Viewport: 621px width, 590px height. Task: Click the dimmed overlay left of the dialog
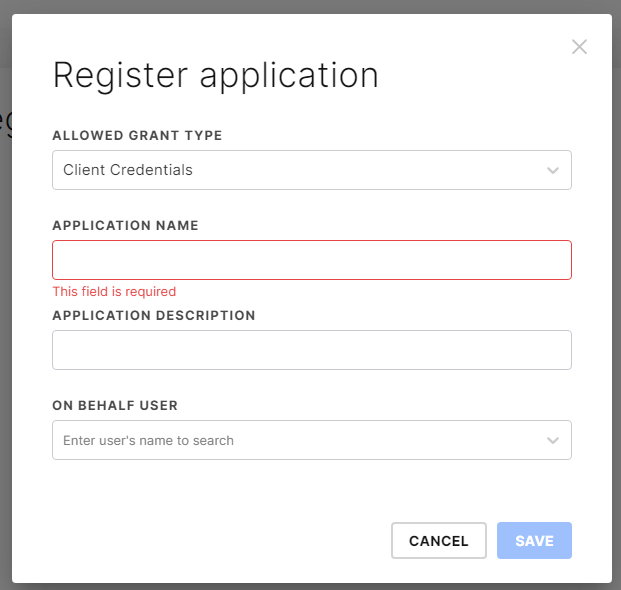point(5,300)
